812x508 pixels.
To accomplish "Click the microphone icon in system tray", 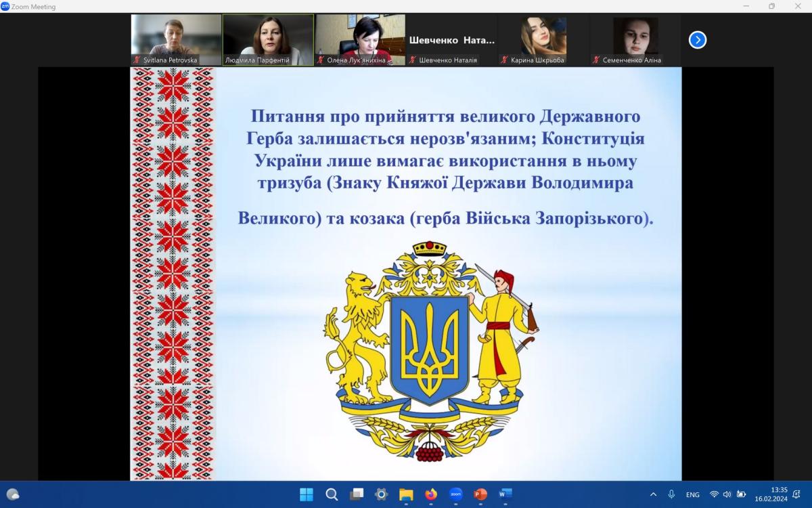I will pos(671,494).
